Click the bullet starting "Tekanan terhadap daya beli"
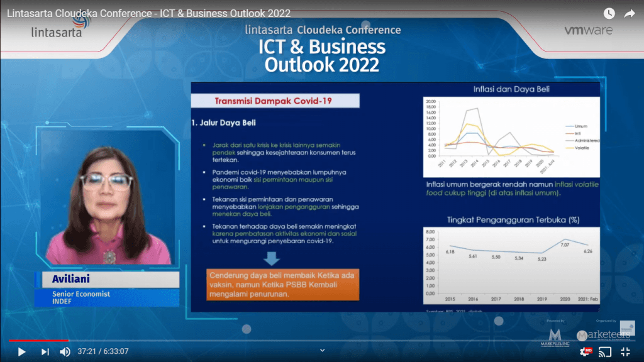This screenshot has width=644, height=362. (x=284, y=234)
